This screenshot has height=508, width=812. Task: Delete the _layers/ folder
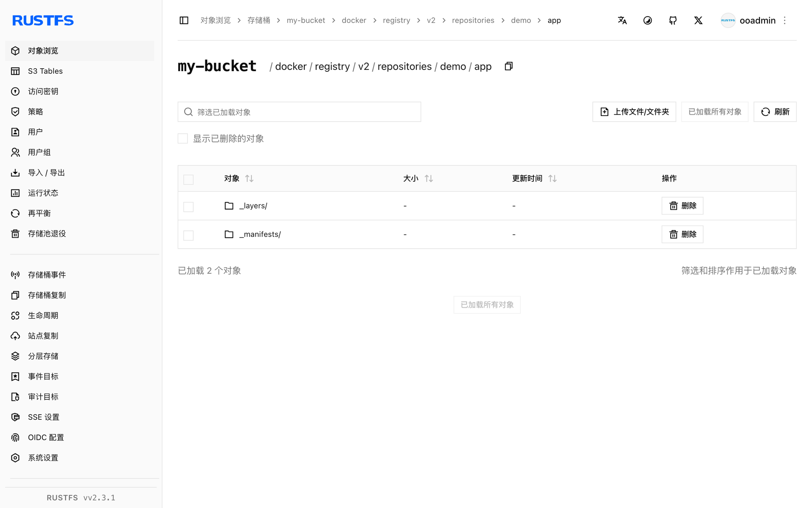(x=682, y=206)
